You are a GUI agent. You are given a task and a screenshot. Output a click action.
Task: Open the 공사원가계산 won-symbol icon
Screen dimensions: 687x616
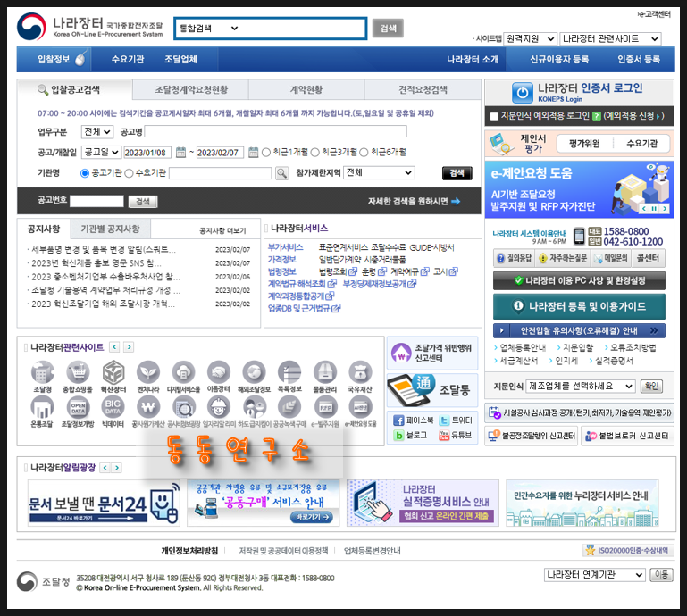click(148, 408)
